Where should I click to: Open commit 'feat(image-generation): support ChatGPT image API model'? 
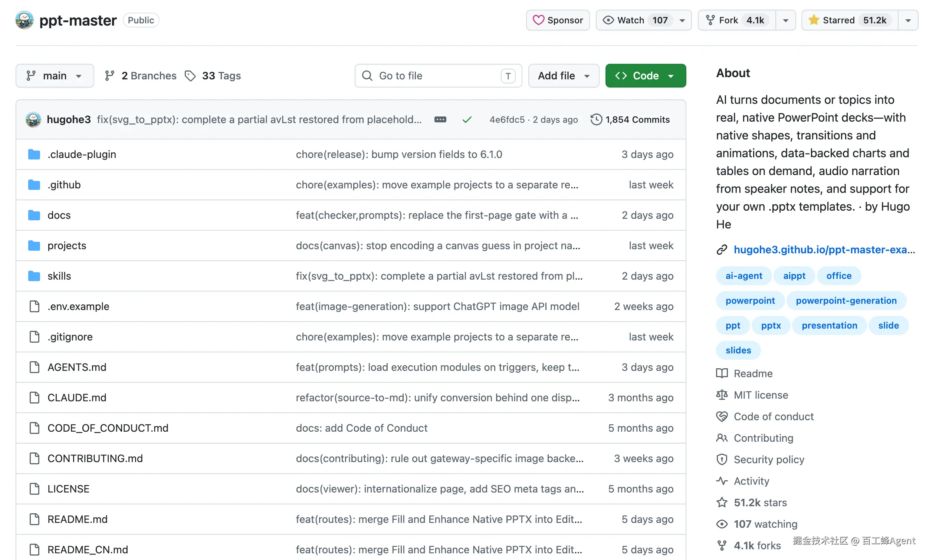[x=437, y=306]
